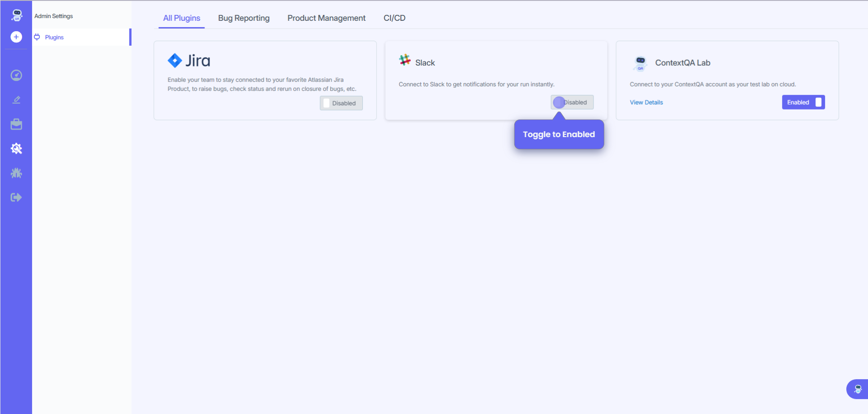Click the Slack logo icon
The image size is (868, 414).
[404, 60]
